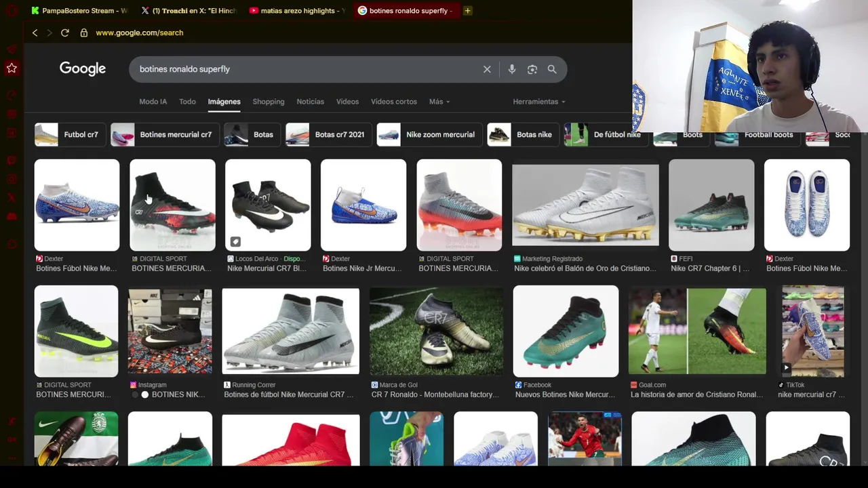The image size is (868, 488).
Task: Switch to Tronchi en X tab
Action: (188, 11)
